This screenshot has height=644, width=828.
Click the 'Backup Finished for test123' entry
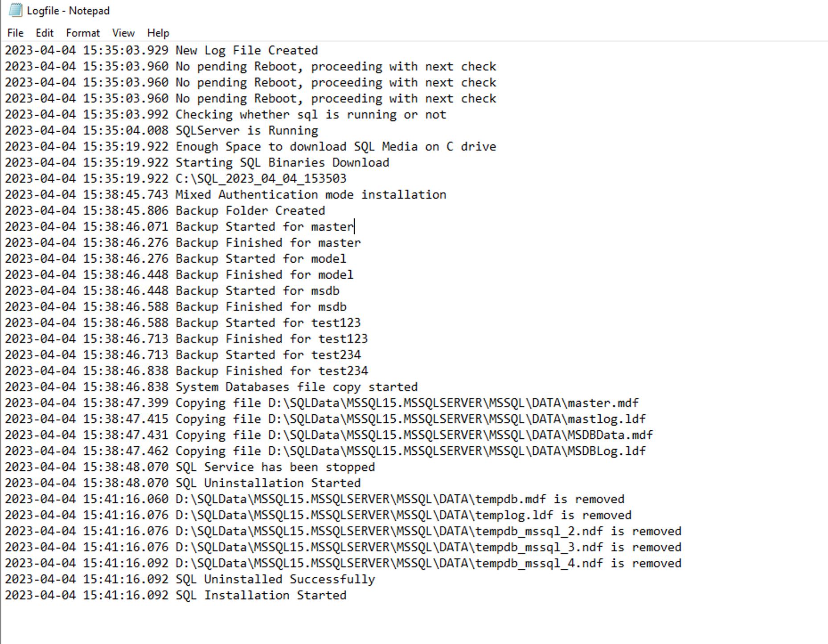pos(271,338)
